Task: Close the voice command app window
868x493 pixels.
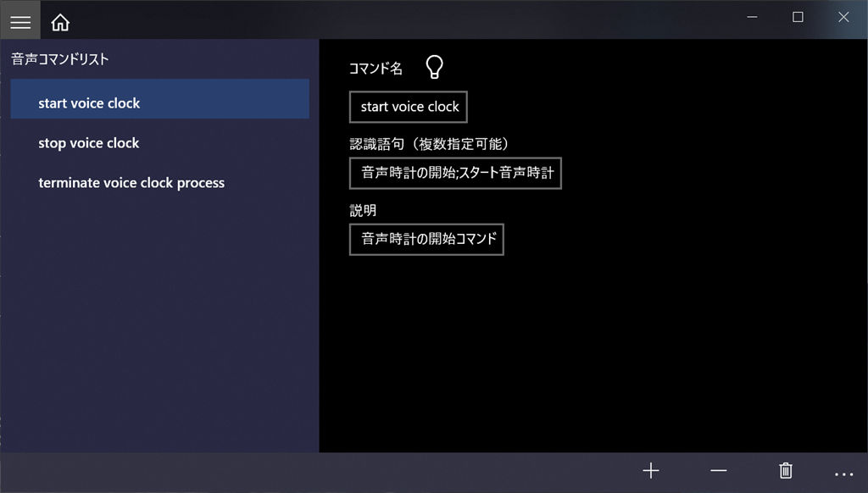Action: pos(843,17)
